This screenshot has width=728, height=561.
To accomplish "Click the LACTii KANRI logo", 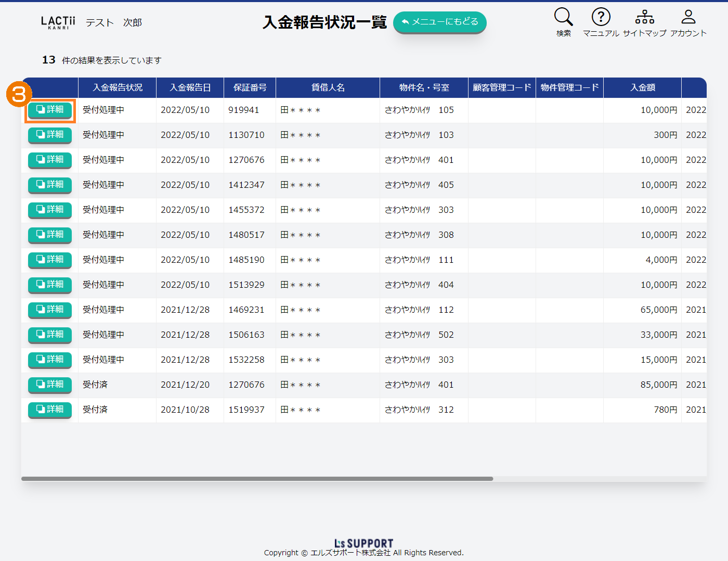I will (x=58, y=22).
